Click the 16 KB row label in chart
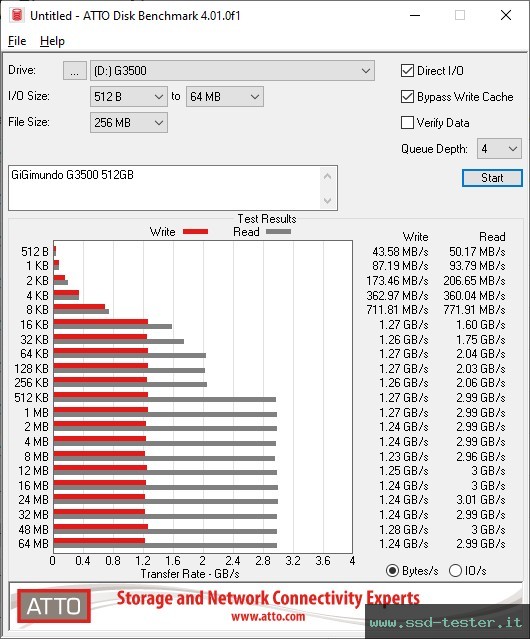The image size is (530, 639). [x=34, y=325]
